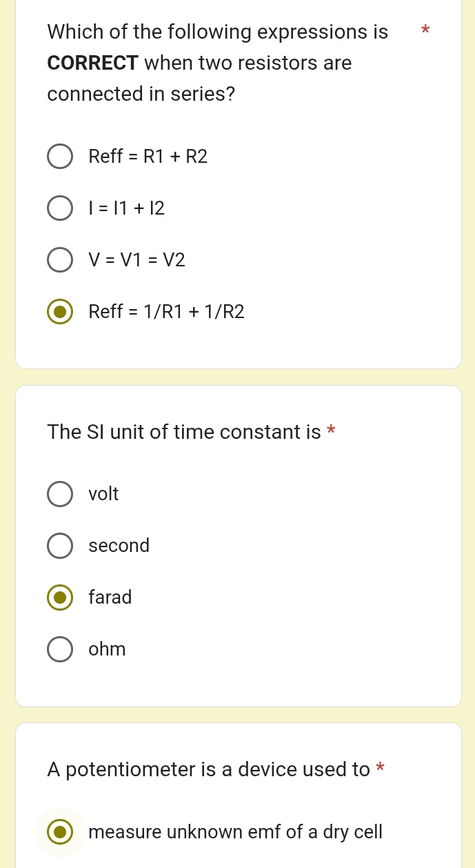Click the asterisk beside the SI unit question

(x=330, y=431)
